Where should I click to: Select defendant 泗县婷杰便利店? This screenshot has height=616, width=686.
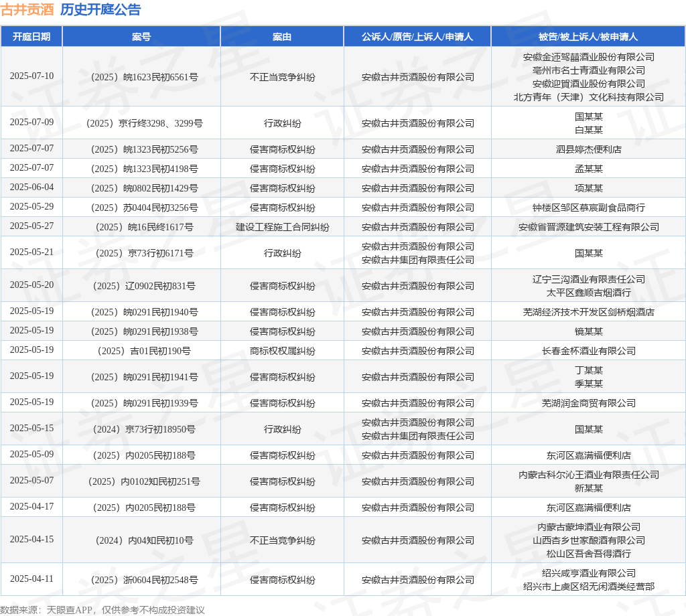[589, 149]
